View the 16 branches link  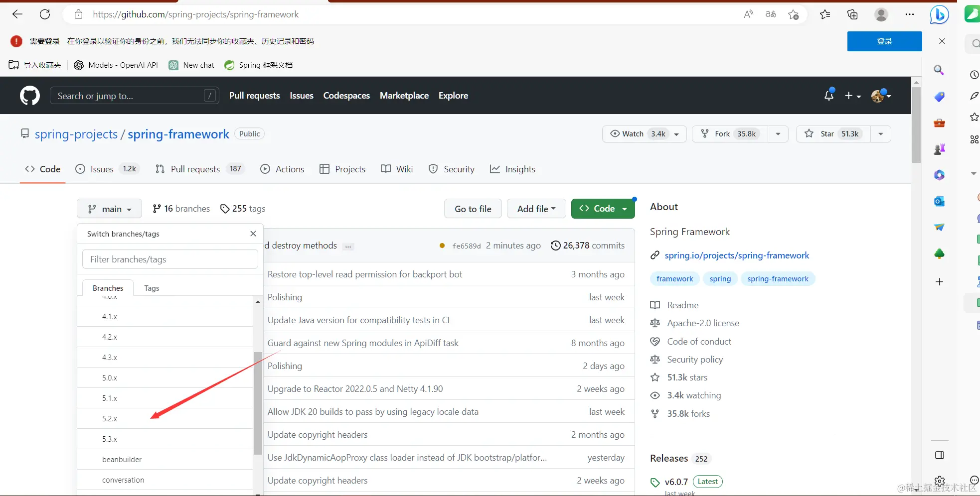coord(181,209)
